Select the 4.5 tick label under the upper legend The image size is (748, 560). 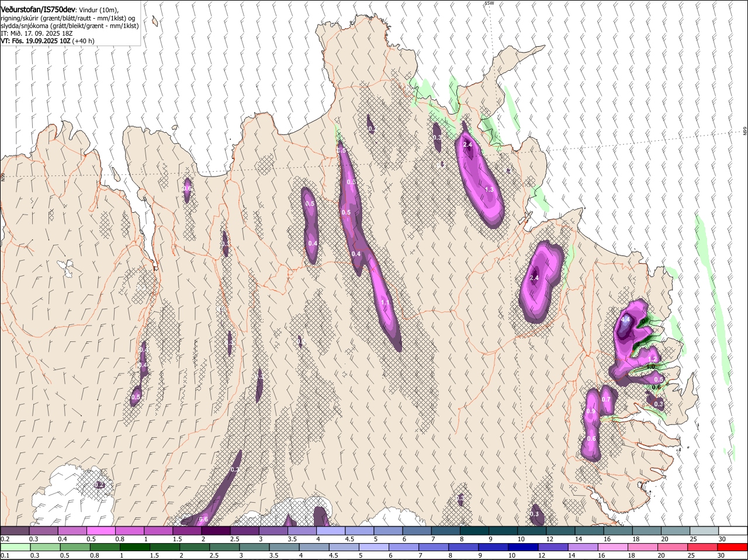[350, 539]
